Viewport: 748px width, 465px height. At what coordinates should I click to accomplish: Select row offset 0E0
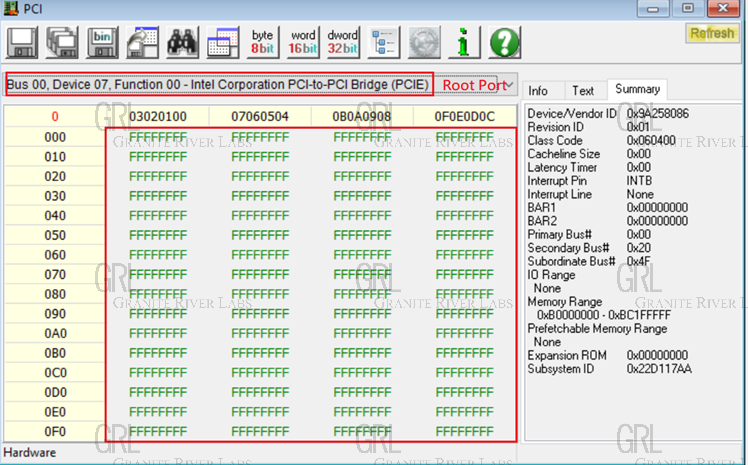[55, 412]
